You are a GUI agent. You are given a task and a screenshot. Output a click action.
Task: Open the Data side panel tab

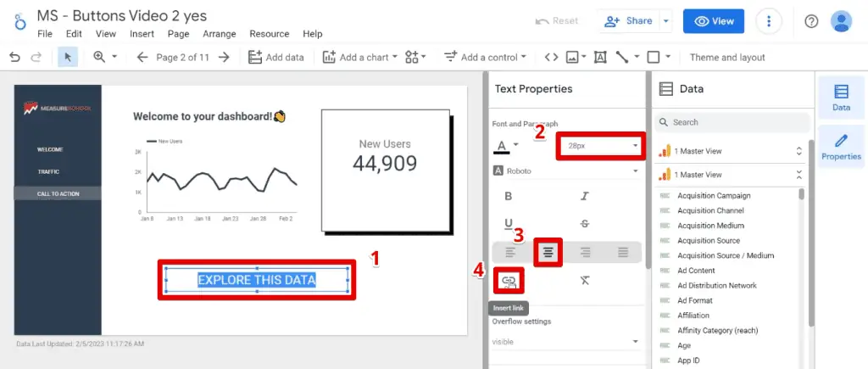pyautogui.click(x=842, y=98)
